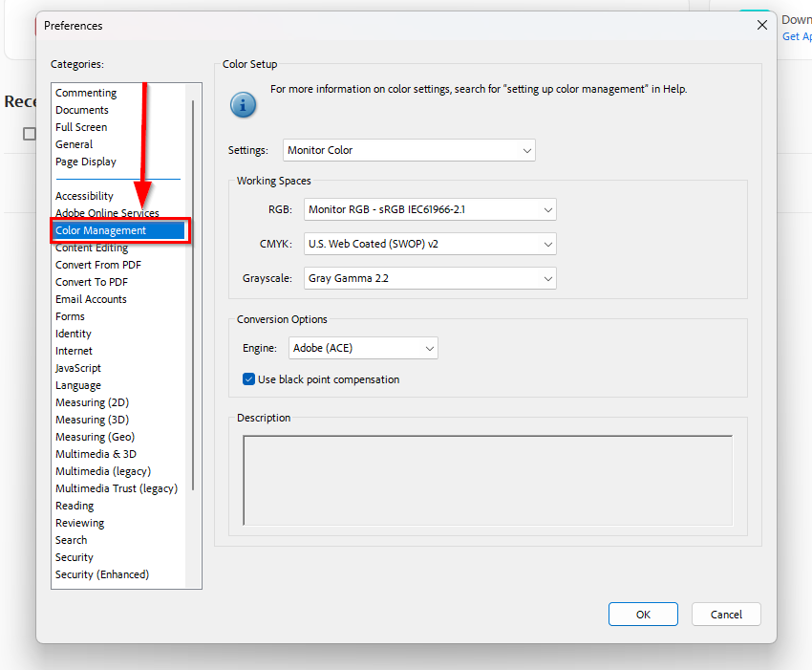Click the blue information icon
Viewport: 812px width, 670px height.
click(244, 104)
